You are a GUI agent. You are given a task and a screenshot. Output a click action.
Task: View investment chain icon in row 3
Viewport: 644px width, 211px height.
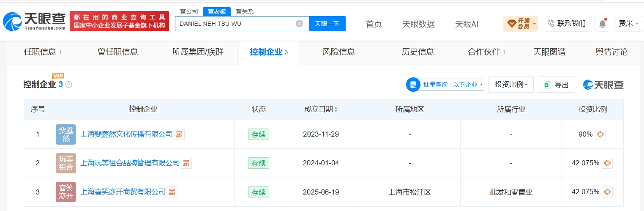[607, 192]
